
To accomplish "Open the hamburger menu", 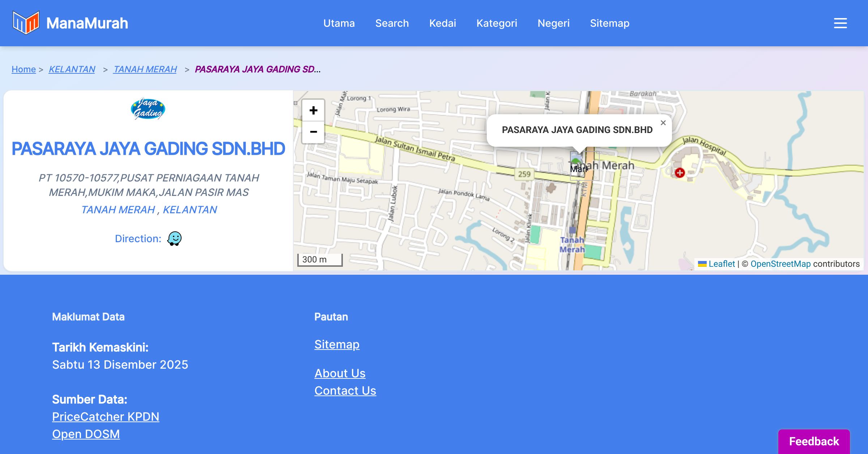I will tap(840, 23).
